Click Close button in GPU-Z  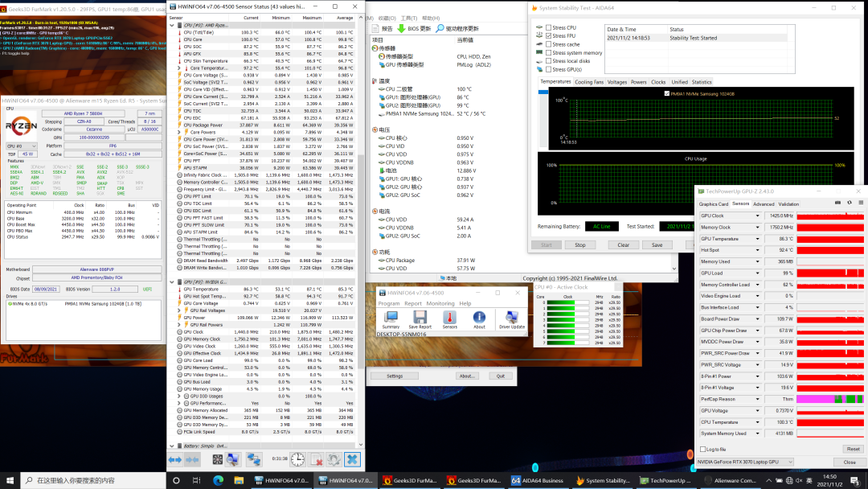pyautogui.click(x=850, y=462)
